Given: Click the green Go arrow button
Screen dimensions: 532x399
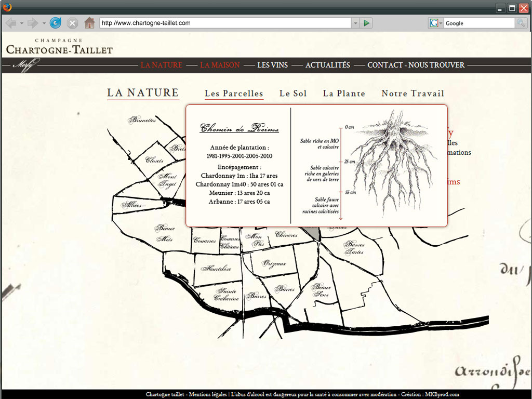Looking at the screenshot, I should click(x=366, y=23).
